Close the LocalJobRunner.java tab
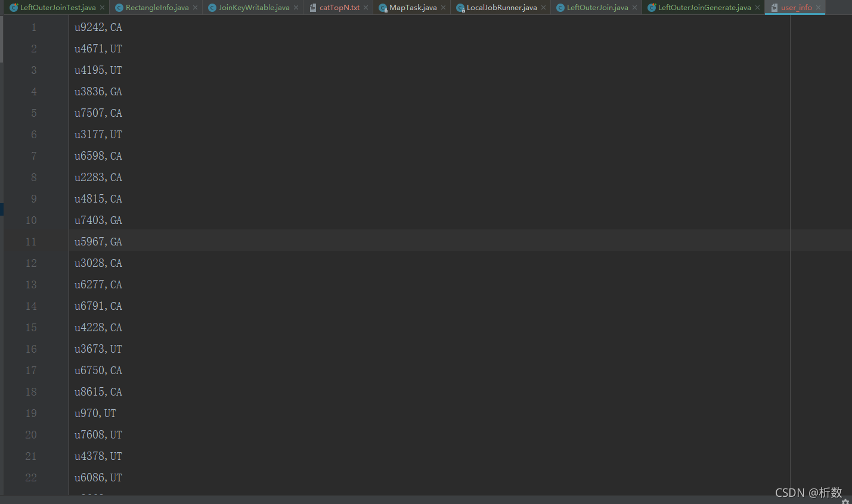The image size is (852, 504). point(543,8)
